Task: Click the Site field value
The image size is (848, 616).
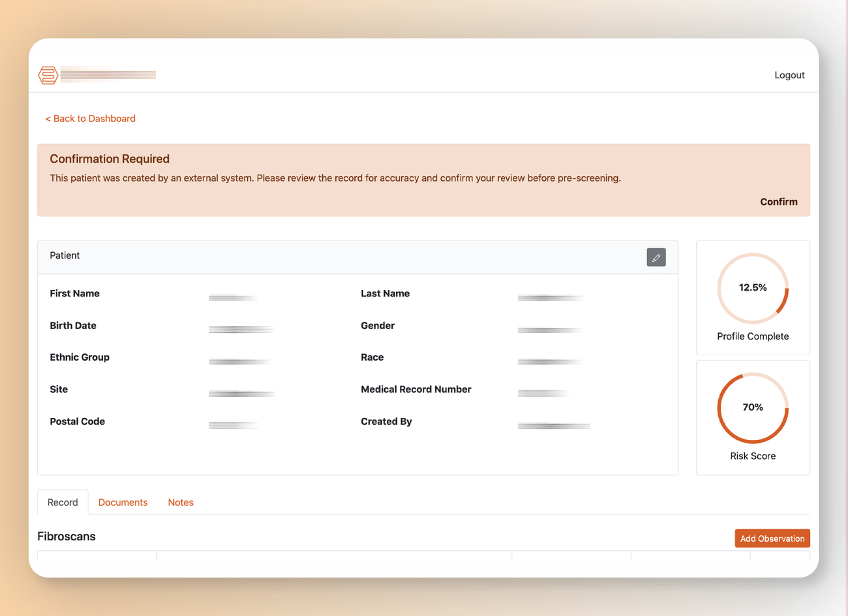Action: (241, 393)
